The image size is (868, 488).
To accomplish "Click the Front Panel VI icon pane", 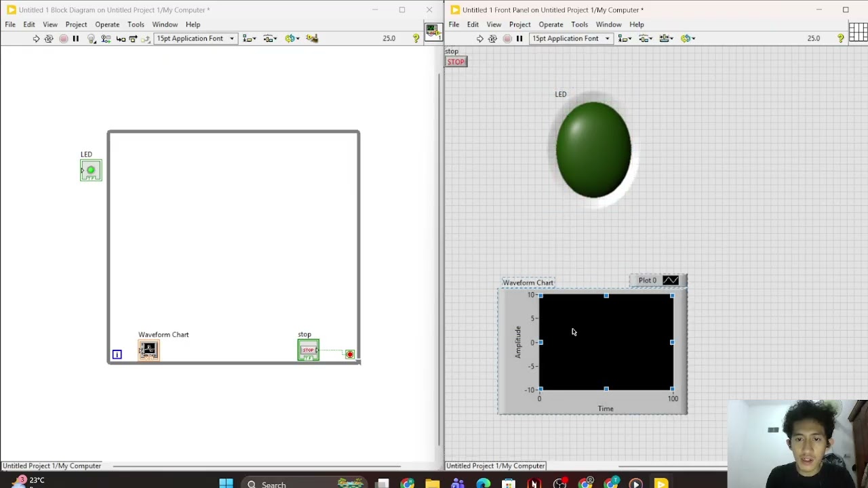I will click(x=858, y=33).
